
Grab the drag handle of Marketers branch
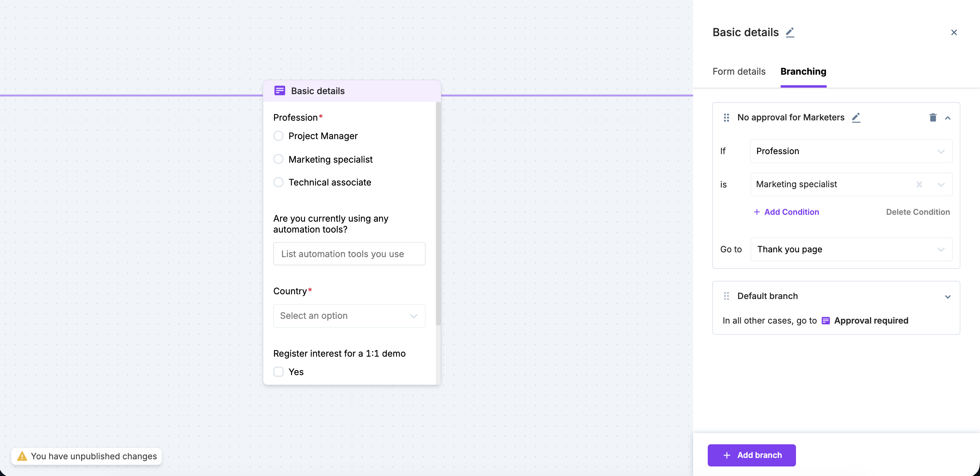[726, 118]
